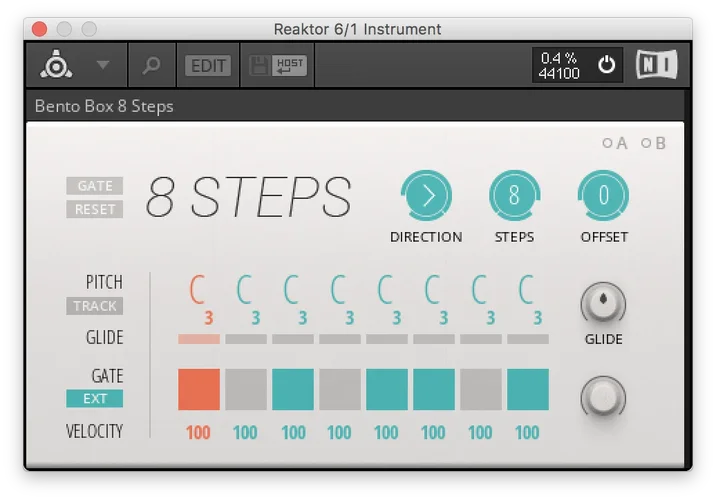Disable the teal gate square of step 6

pyautogui.click(x=434, y=389)
